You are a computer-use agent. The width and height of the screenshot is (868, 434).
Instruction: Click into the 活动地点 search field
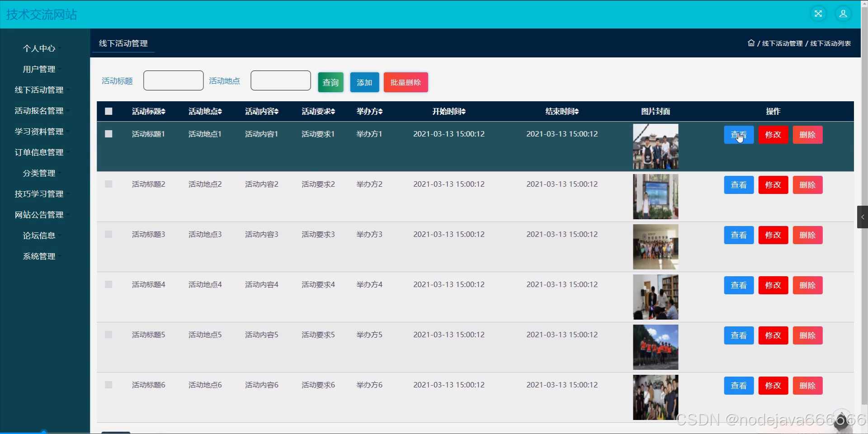click(x=281, y=80)
